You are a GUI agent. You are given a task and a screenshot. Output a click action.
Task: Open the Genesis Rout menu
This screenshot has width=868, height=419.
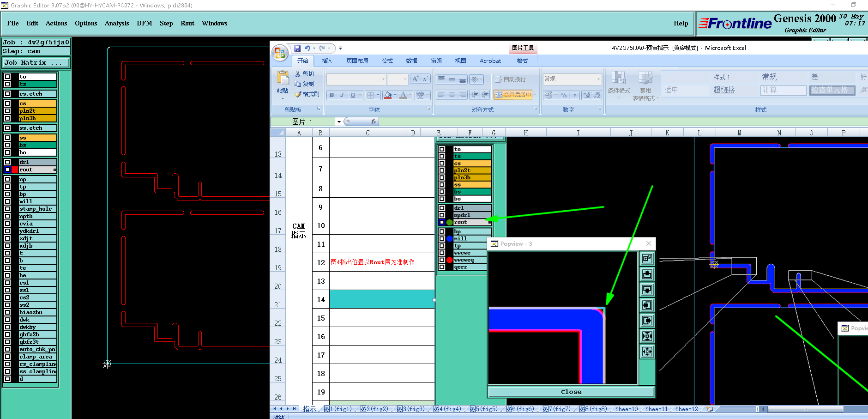pyautogui.click(x=187, y=24)
